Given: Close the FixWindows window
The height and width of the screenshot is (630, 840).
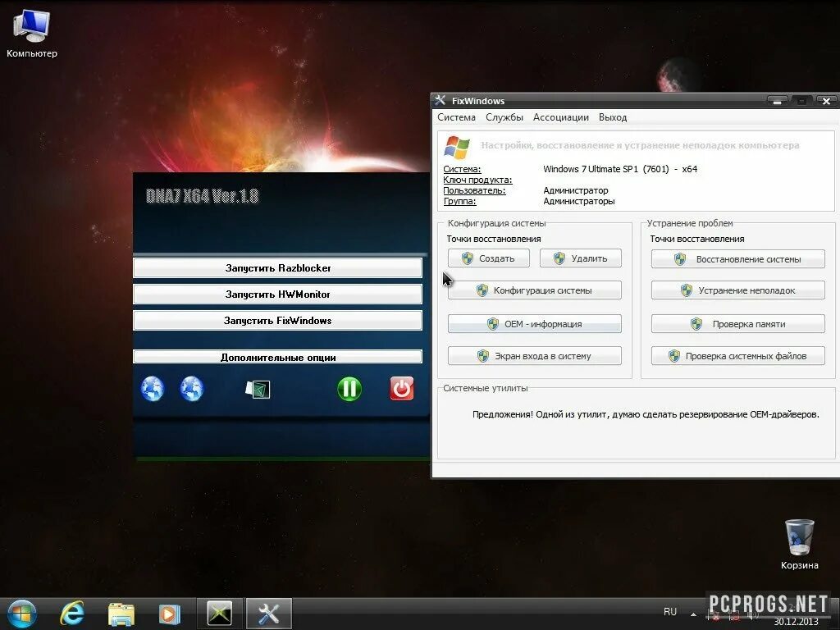Looking at the screenshot, I should coord(827,101).
